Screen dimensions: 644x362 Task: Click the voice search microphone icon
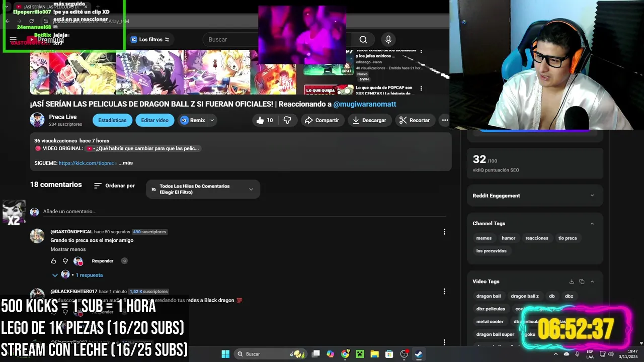[388, 40]
